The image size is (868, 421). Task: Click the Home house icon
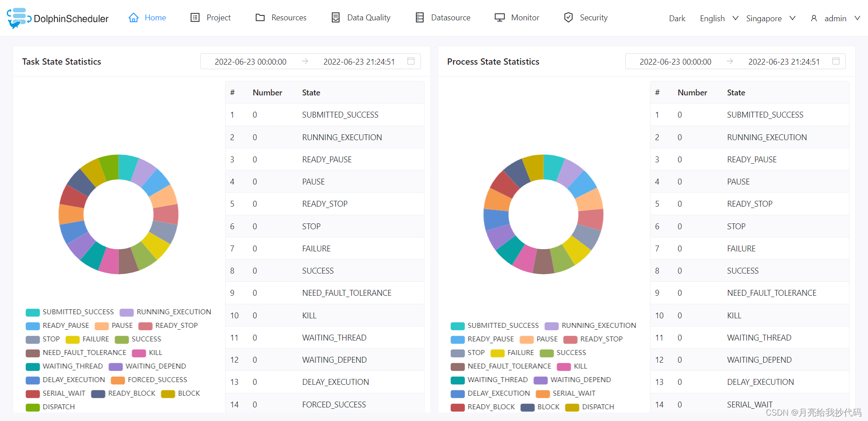[133, 18]
